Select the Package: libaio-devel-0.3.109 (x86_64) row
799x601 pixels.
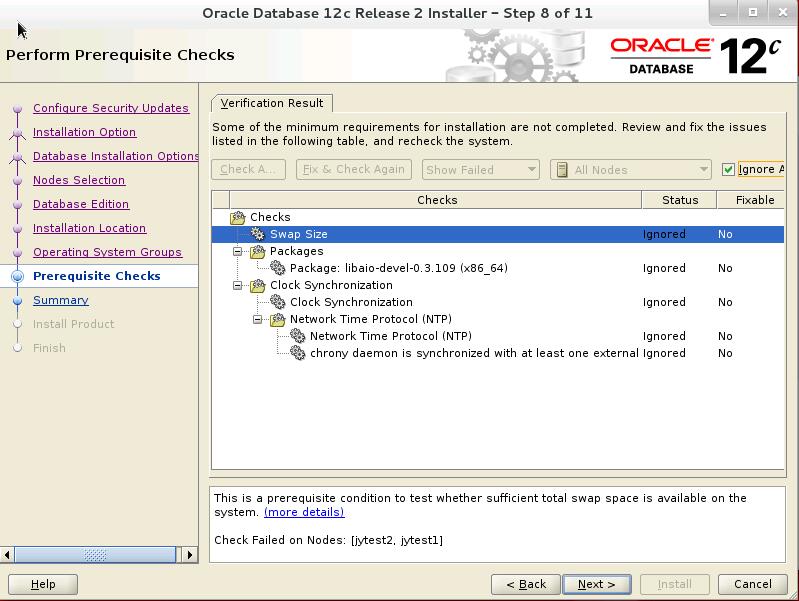coord(498,268)
